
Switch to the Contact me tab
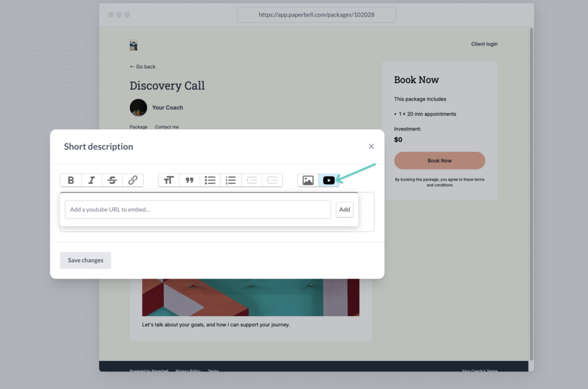tap(167, 127)
